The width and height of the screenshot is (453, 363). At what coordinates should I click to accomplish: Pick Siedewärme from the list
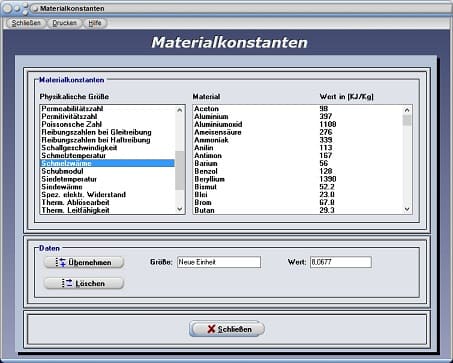point(107,187)
